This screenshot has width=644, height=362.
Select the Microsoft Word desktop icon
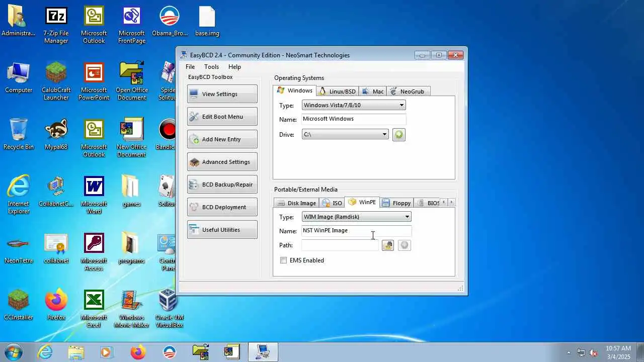[x=94, y=196]
